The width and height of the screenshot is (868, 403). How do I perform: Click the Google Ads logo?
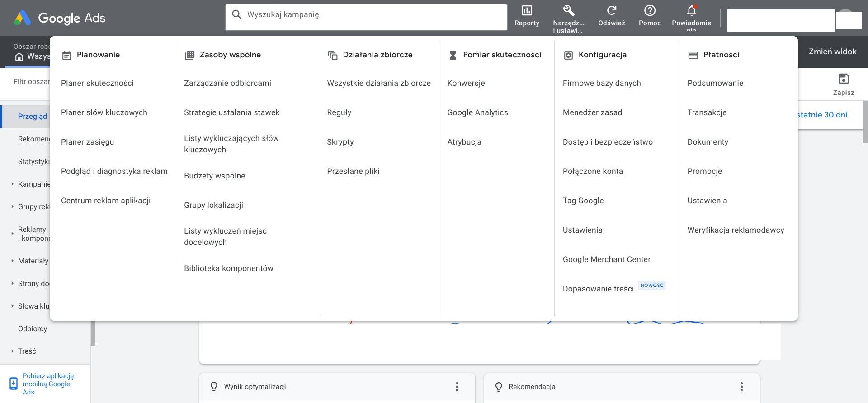[x=59, y=18]
